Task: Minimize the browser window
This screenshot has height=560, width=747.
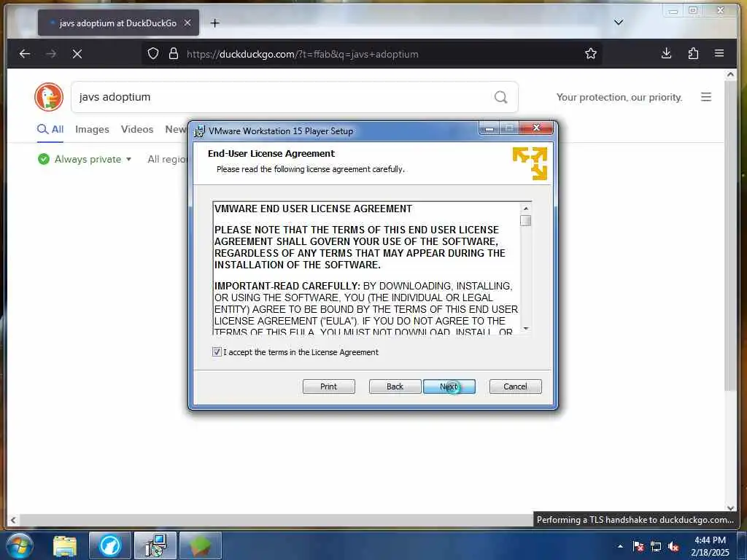Action: click(x=673, y=10)
